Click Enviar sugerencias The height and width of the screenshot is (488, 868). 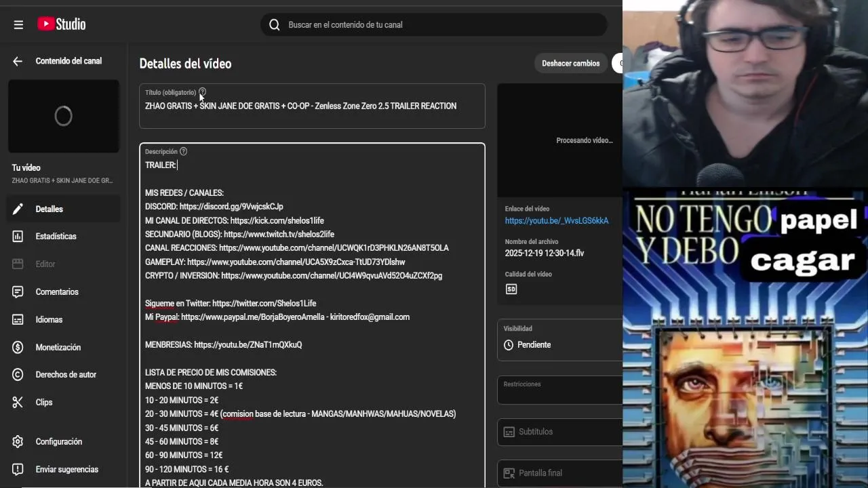coord(64,469)
